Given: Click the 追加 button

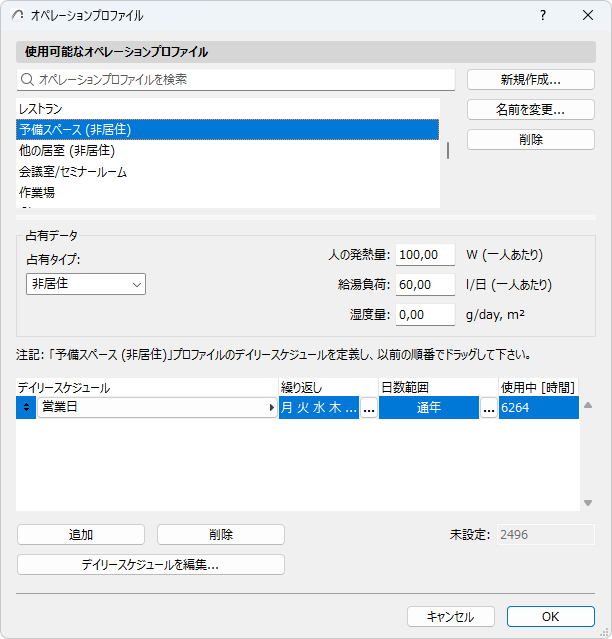Looking at the screenshot, I should pyautogui.click(x=81, y=535).
